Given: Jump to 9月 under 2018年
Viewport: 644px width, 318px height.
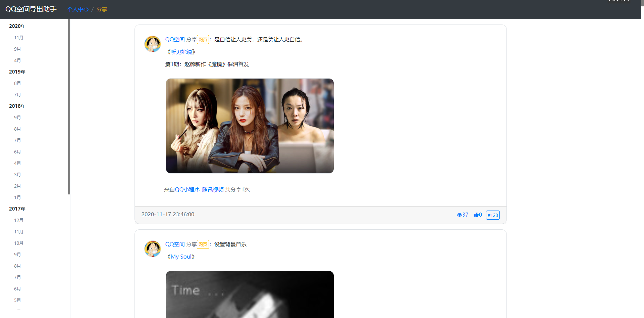Looking at the screenshot, I should (17, 118).
